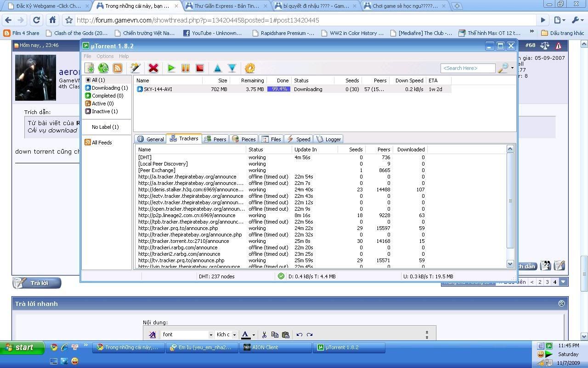The image size is (588, 368).
Task: Click DHT: 237 nodes status text
Action: [x=216, y=276]
